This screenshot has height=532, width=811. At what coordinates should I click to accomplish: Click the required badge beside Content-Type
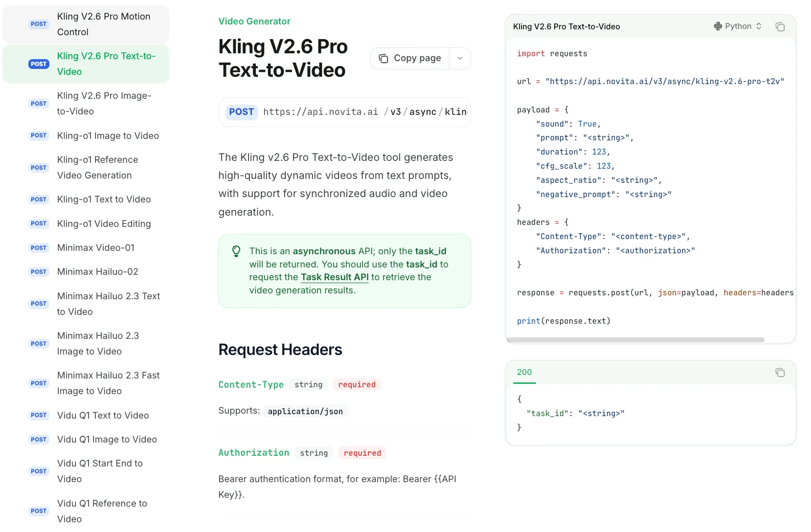(x=357, y=385)
